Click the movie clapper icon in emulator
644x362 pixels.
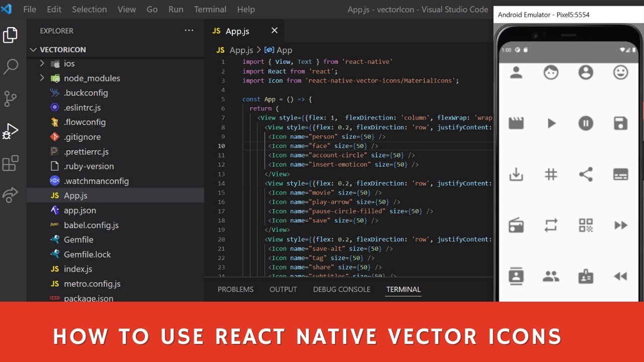click(x=516, y=123)
